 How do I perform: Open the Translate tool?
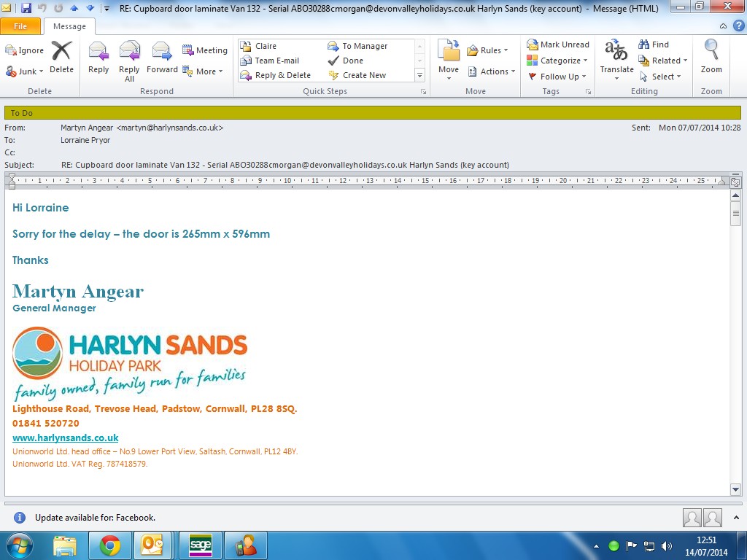pyautogui.click(x=616, y=58)
